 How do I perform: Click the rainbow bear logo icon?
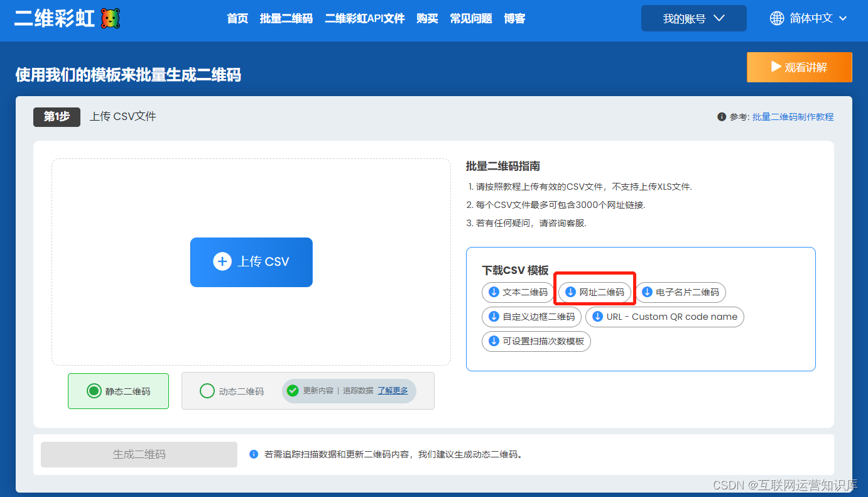point(110,18)
